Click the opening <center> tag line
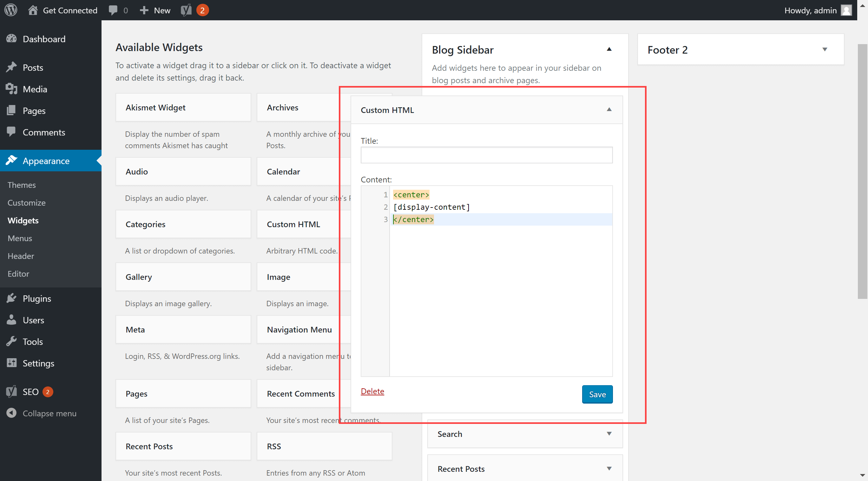 click(411, 194)
